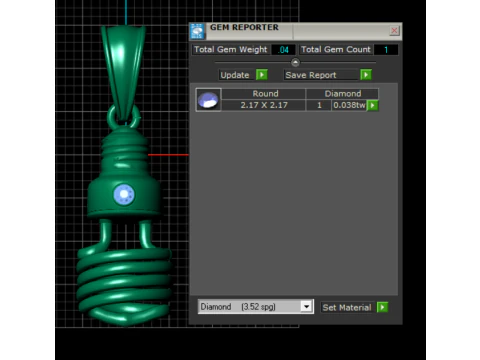Click the '0.038tw' weight cell

[349, 105]
